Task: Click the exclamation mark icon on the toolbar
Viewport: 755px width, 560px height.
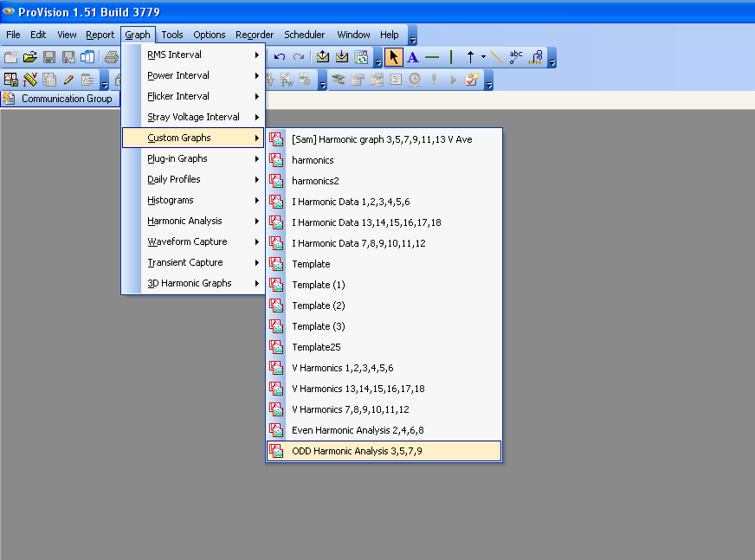Action: pyautogui.click(x=434, y=80)
